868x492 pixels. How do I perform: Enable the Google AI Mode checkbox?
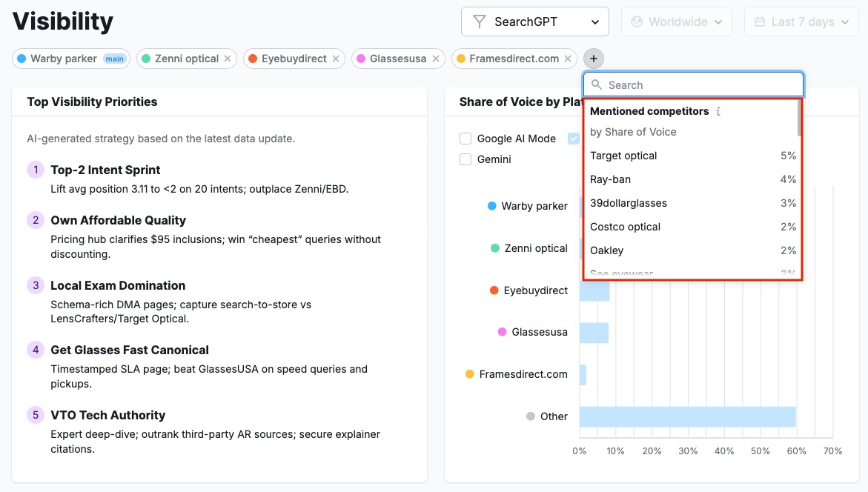click(x=466, y=139)
